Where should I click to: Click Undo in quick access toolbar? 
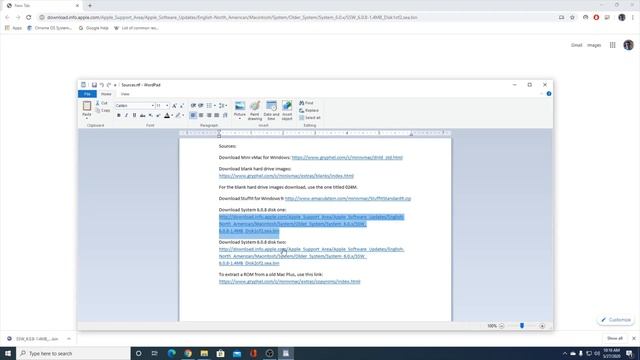tap(102, 85)
